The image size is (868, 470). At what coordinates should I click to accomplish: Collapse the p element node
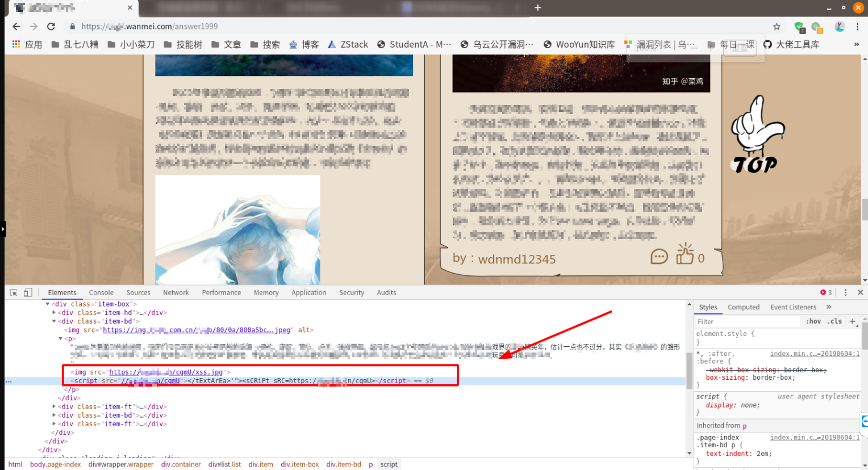pos(60,339)
